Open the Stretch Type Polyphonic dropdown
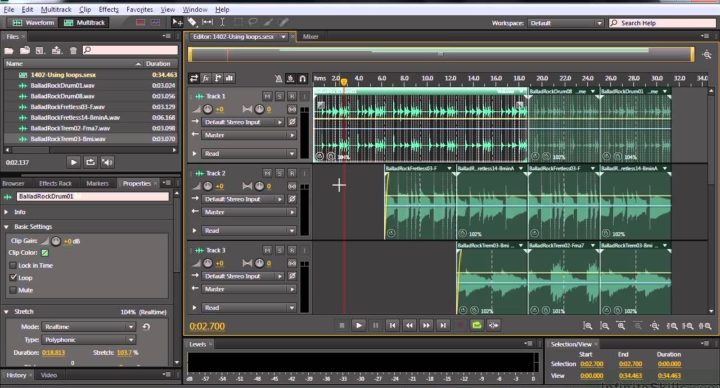Image resolution: width=720 pixels, height=388 pixels. coord(90,340)
